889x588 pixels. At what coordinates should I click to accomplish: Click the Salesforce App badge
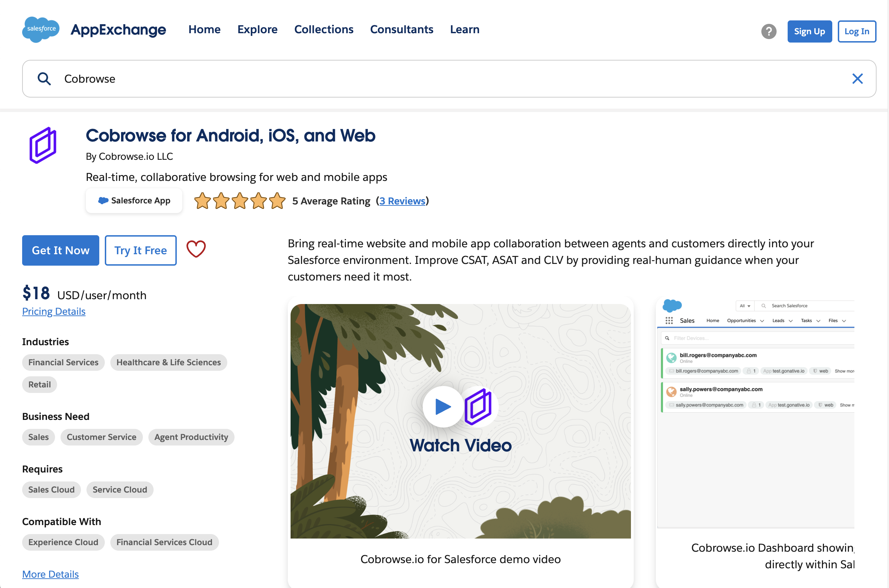point(134,201)
